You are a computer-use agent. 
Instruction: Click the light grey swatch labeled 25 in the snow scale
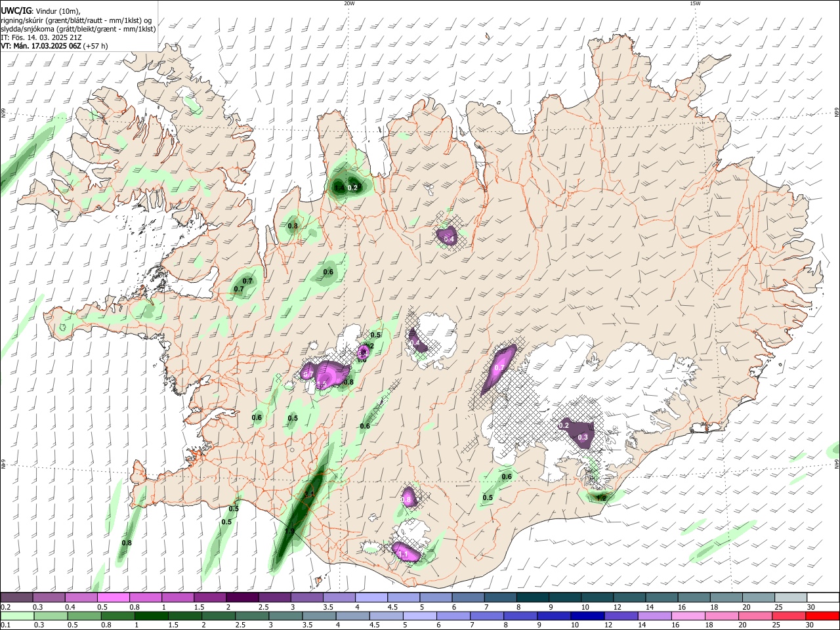(791, 597)
